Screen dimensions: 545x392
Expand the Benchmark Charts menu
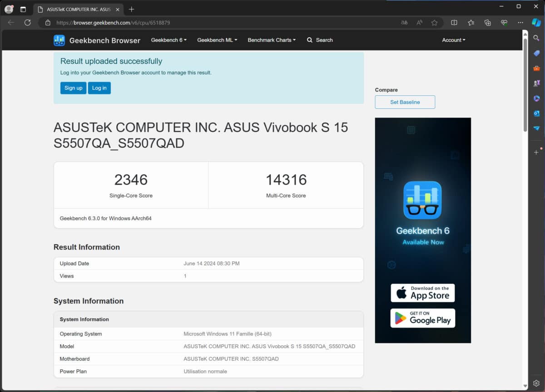click(x=272, y=40)
